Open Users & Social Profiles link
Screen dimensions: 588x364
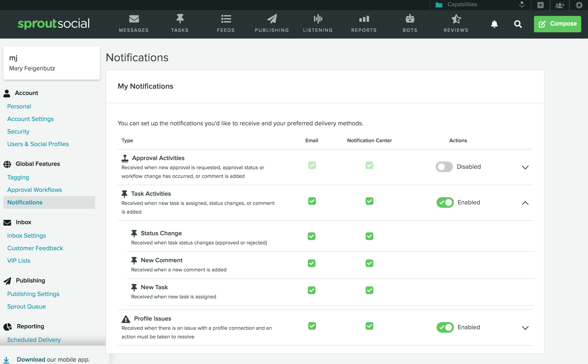click(x=38, y=144)
